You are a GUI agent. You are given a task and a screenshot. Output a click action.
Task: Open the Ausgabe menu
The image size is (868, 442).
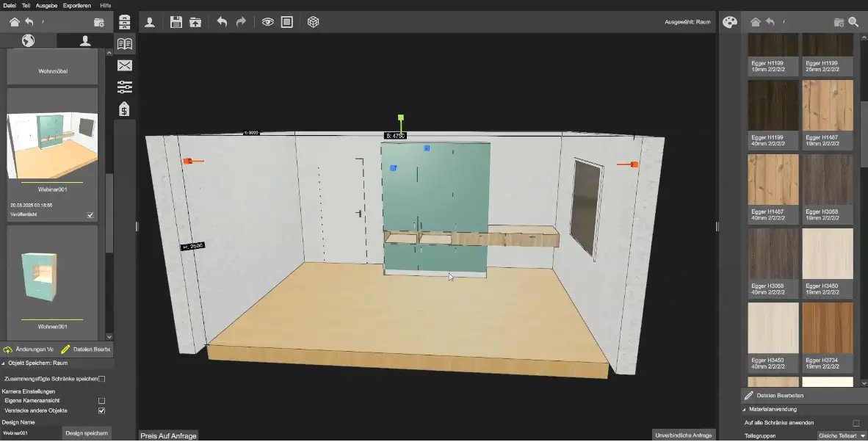click(46, 6)
